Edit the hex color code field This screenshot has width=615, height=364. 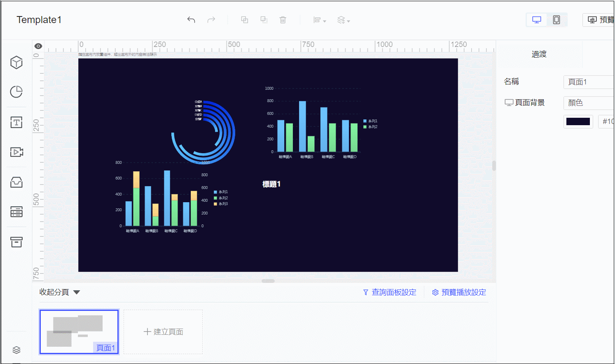pyautogui.click(x=606, y=121)
